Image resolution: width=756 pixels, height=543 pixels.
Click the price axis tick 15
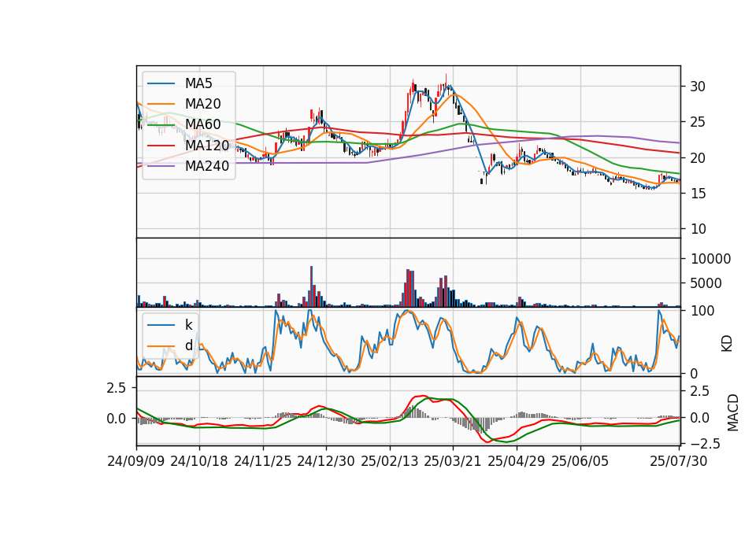[698, 194]
